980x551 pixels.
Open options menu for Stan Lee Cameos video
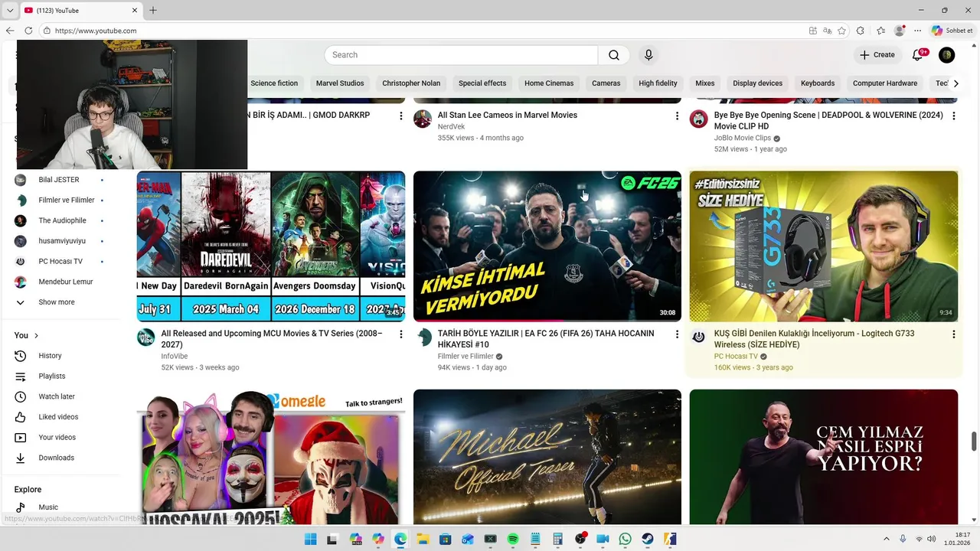(677, 116)
